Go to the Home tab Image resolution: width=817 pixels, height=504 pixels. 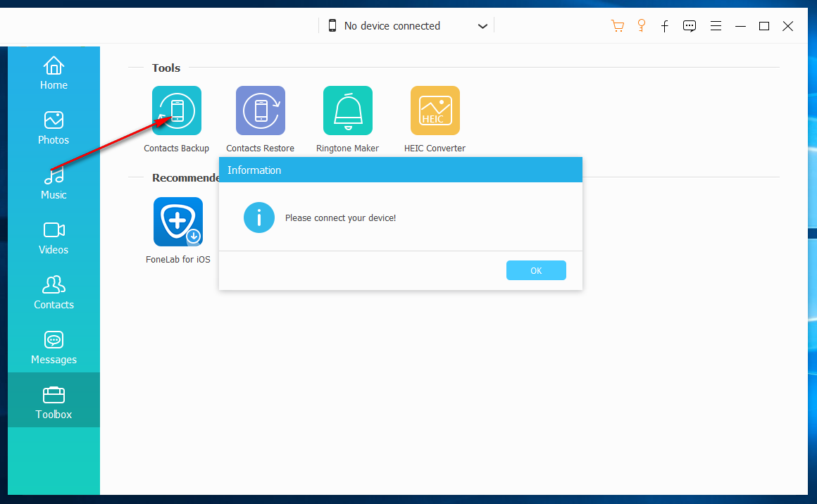pos(54,74)
